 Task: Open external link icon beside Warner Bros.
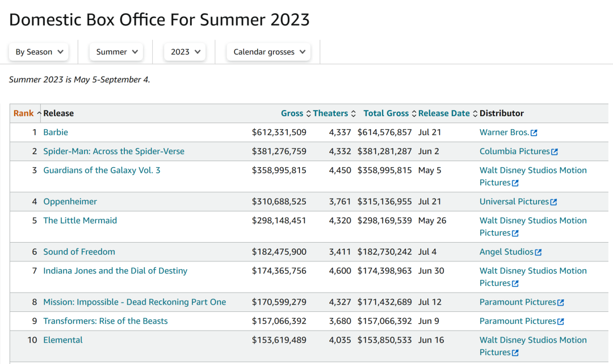[x=534, y=133]
